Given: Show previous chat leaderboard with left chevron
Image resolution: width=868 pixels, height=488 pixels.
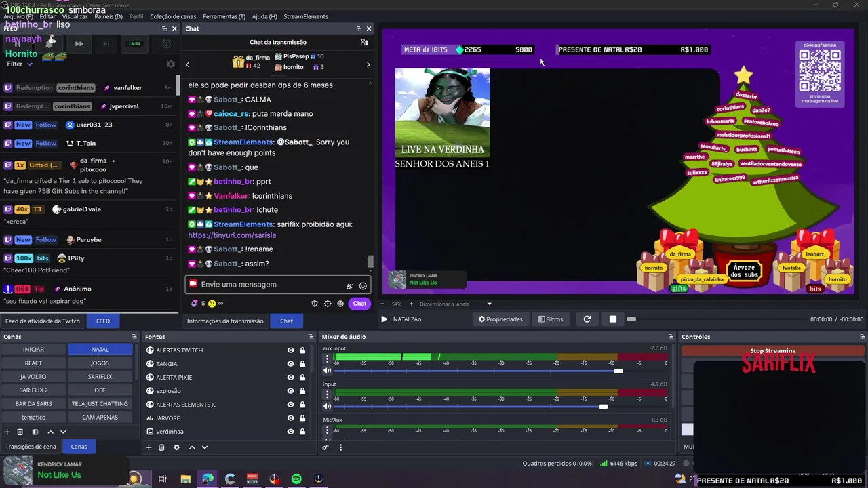Looking at the screenshot, I should [x=188, y=65].
